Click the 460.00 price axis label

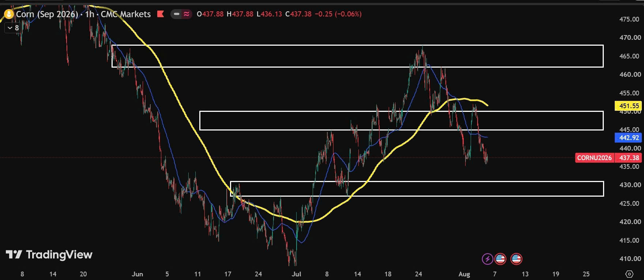click(x=630, y=75)
